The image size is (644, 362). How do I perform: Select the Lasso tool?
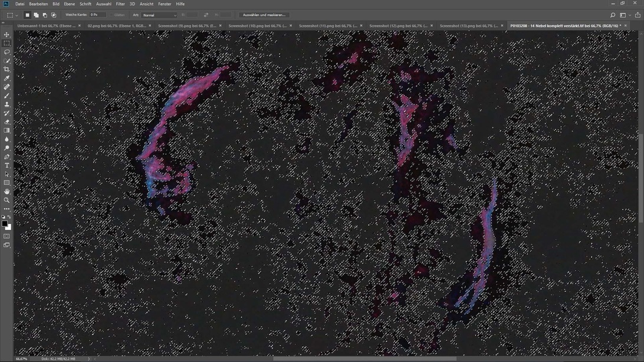6,52
